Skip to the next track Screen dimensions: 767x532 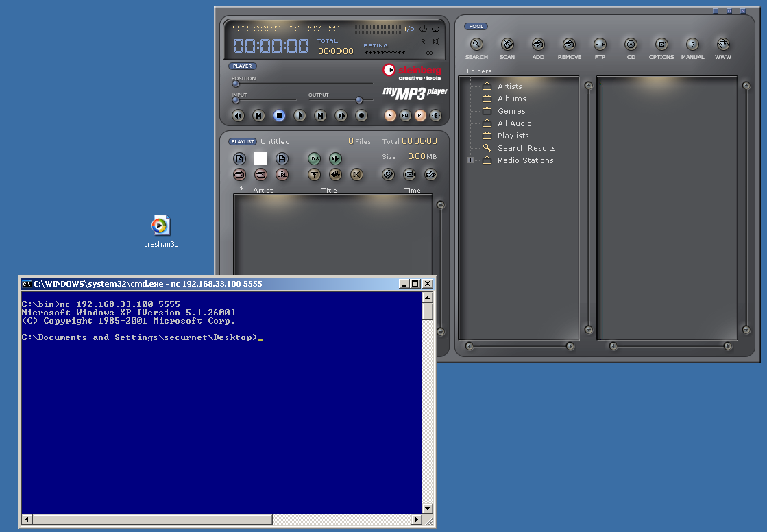(x=320, y=115)
